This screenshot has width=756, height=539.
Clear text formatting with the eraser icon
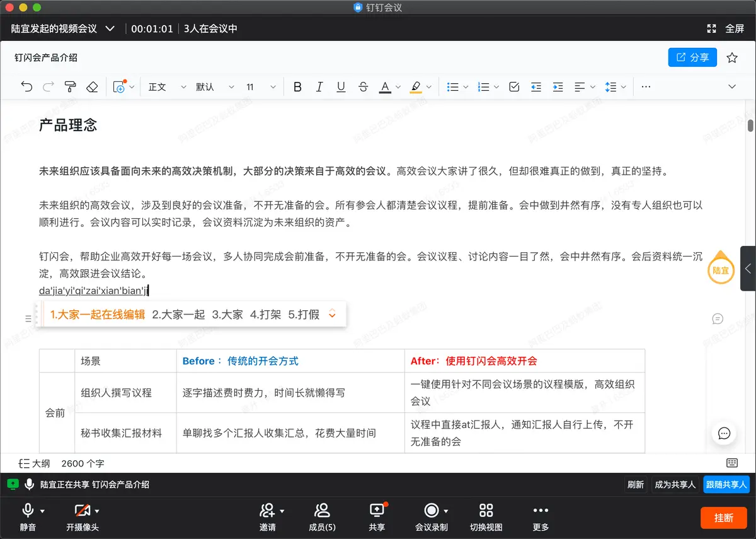(91, 86)
